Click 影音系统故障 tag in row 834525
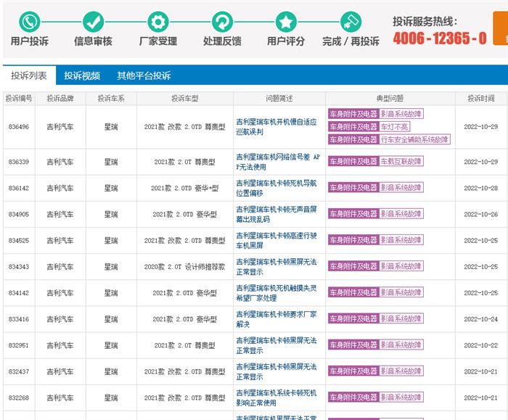 click(401, 240)
